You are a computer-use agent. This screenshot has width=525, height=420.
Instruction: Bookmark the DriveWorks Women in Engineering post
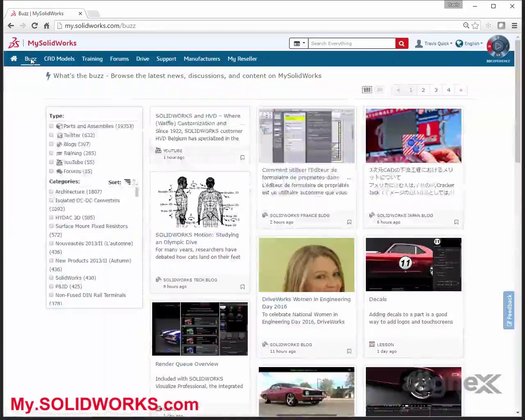pyautogui.click(x=349, y=351)
